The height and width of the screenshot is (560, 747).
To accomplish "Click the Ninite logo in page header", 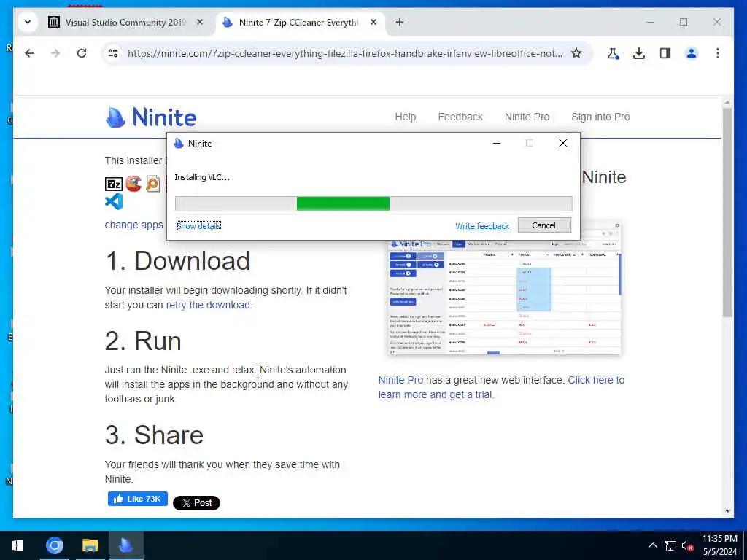I will click(x=150, y=117).
